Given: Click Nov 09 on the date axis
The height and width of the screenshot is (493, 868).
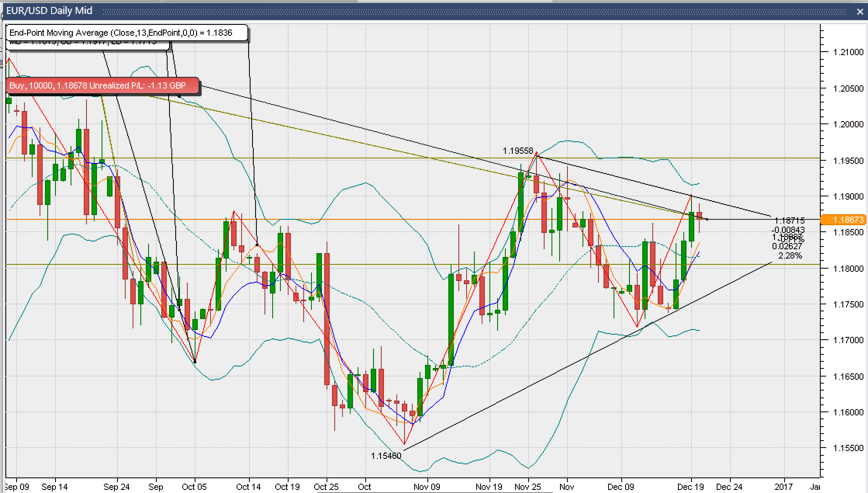Looking at the screenshot, I should [427, 487].
